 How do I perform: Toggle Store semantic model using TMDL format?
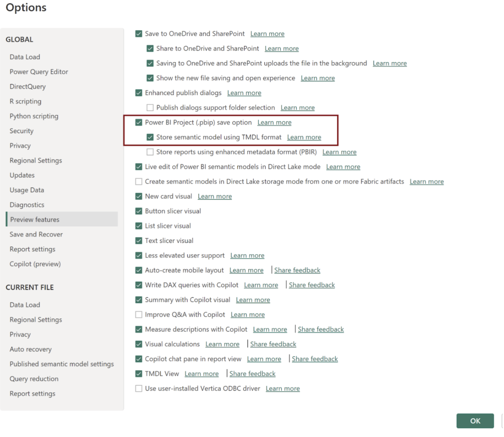[150, 137]
